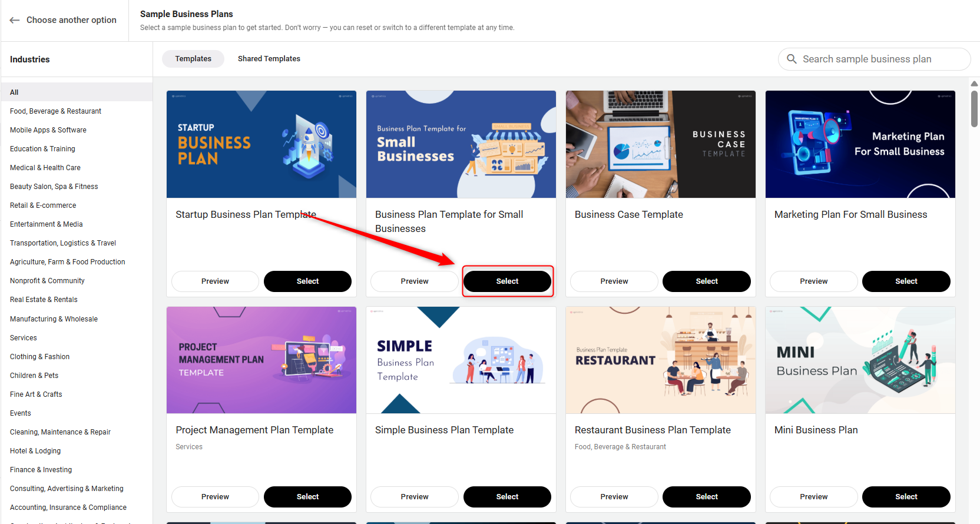Click the vertical scrollbar thumb
980x524 pixels.
pos(974,108)
